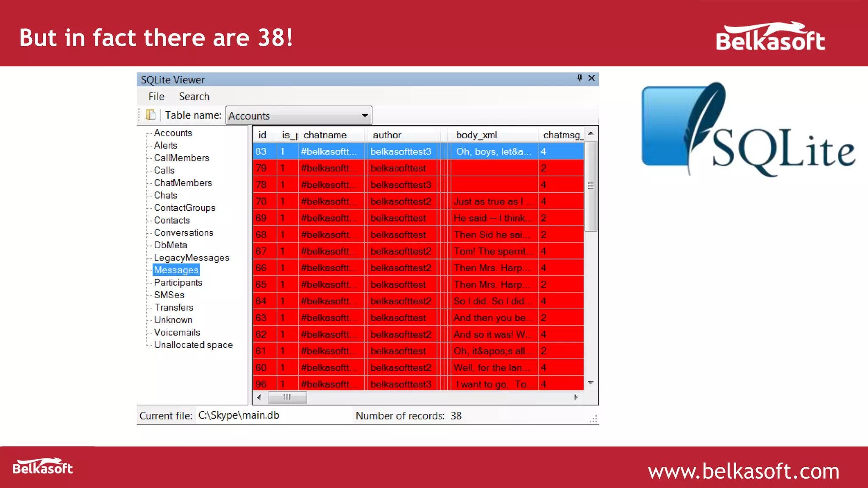Select the CallMembers table
This screenshot has height=488, width=868.
182,158
